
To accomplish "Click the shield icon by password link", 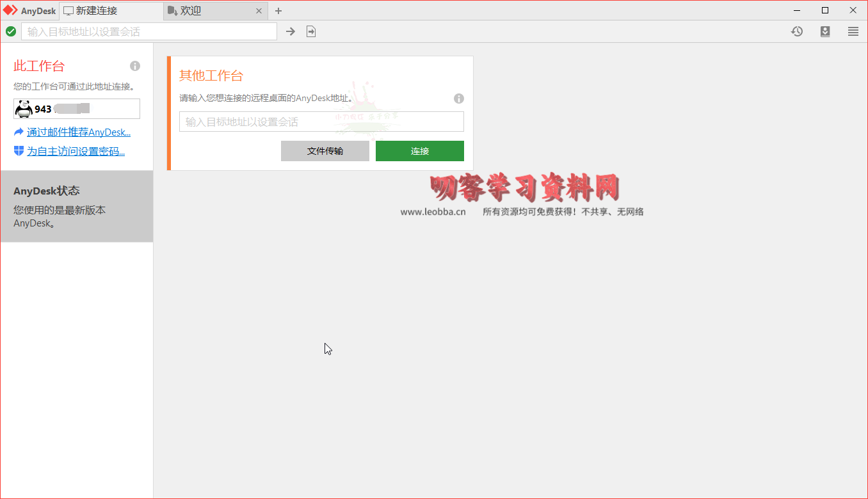I will pos(19,151).
